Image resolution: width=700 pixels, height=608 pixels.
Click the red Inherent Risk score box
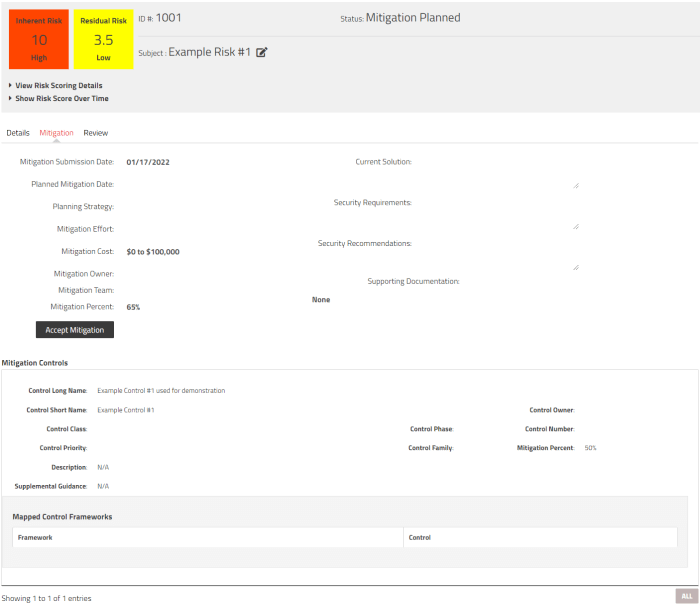point(39,41)
